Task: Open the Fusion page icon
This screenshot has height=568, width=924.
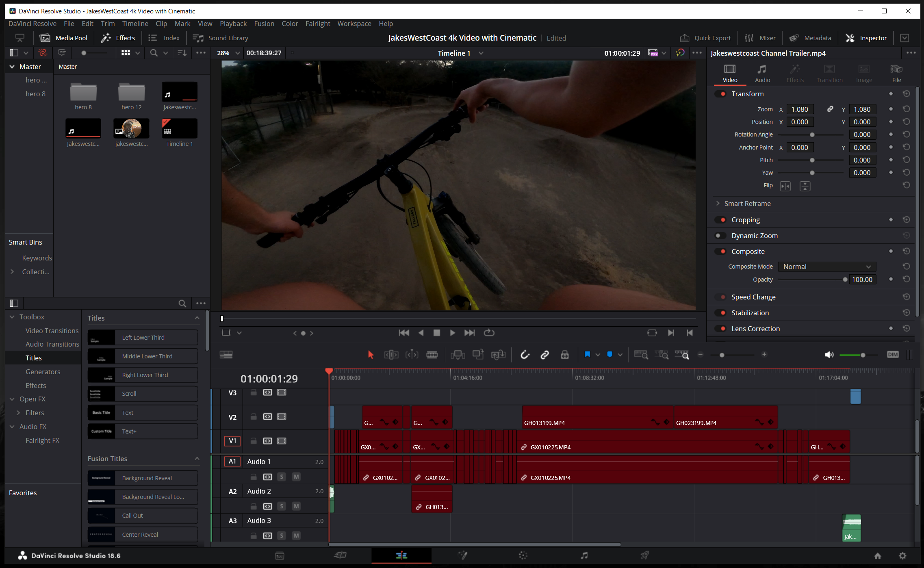Action: coord(462,555)
